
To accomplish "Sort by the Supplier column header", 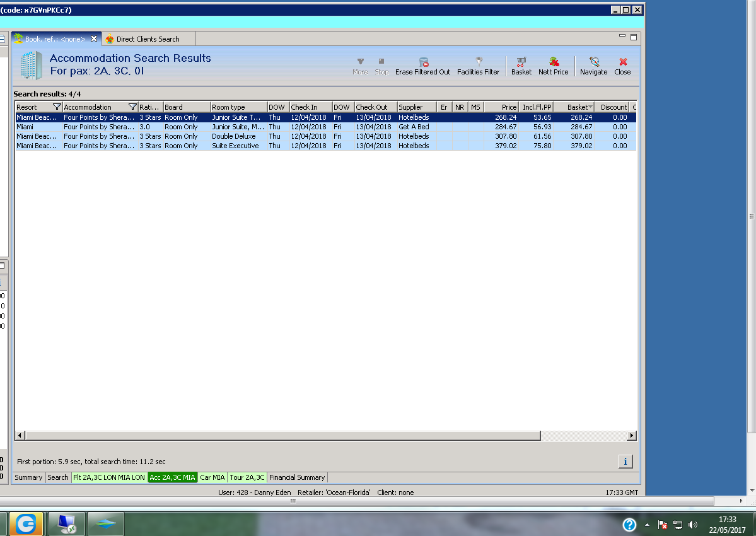I will (x=417, y=107).
